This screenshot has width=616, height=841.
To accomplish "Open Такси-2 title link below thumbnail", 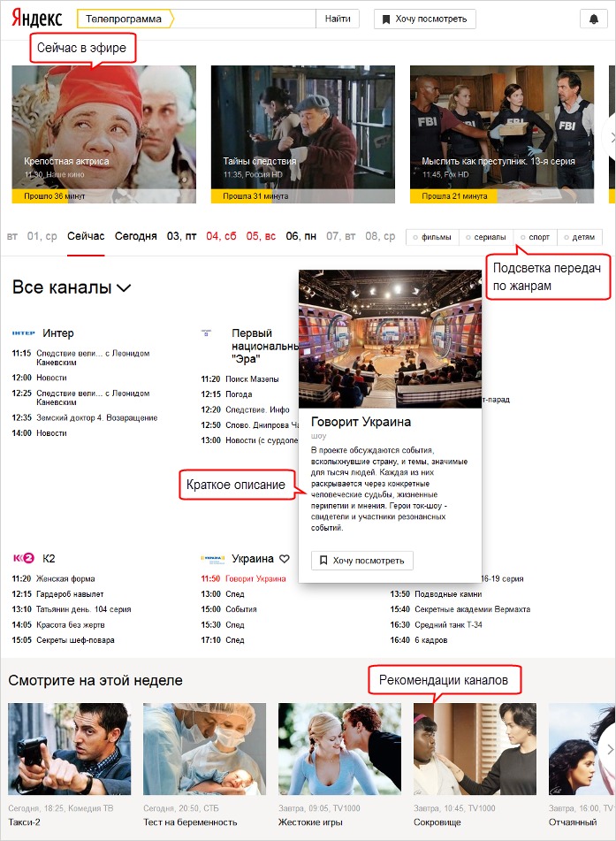I will (x=24, y=822).
